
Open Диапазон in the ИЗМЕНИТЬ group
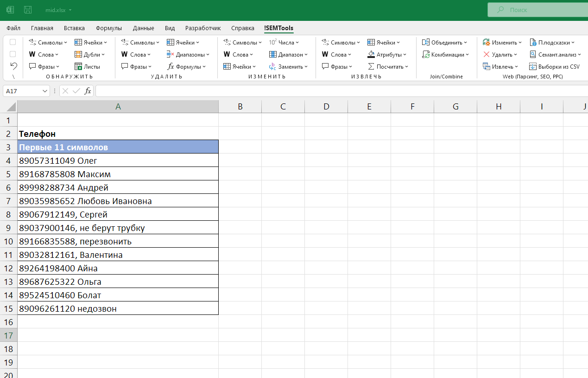pos(288,54)
